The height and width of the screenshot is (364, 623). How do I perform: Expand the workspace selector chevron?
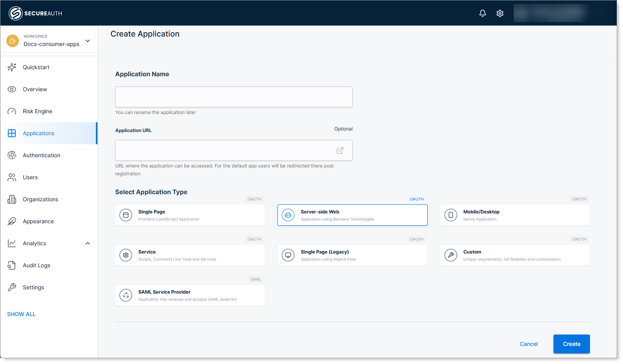point(88,41)
